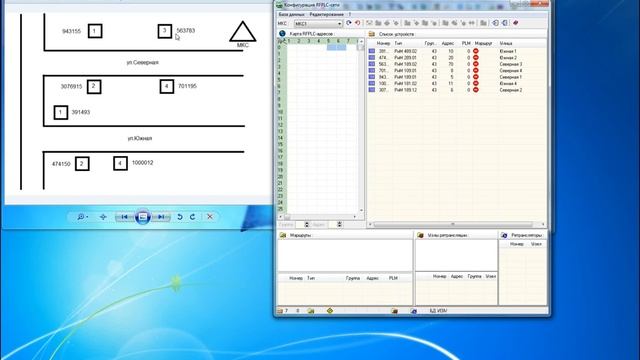The width and height of the screenshot is (640, 360).
Task: Click the device icon of the Южная 2 row
Action: tap(371, 58)
